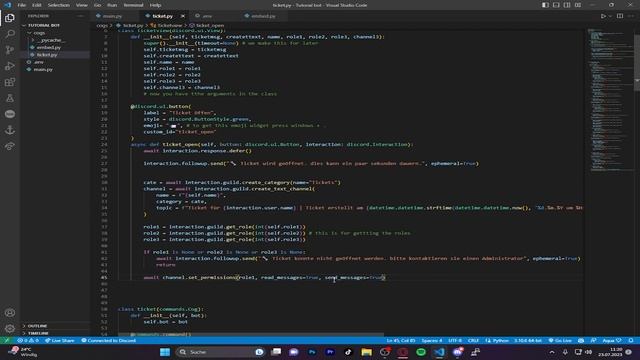This screenshot has height=360, width=640.
Task: Open the Windows Start menu
Action: pyautogui.click(x=165, y=352)
